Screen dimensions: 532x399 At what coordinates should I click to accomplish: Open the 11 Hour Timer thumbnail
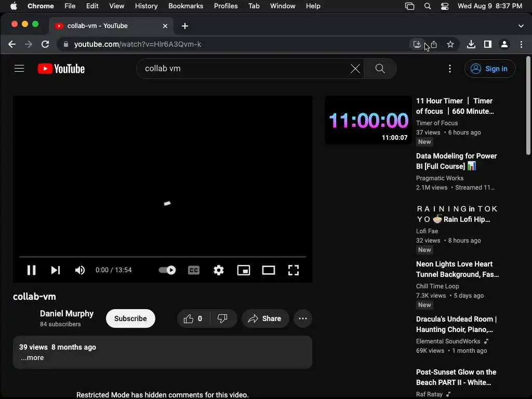tap(368, 120)
